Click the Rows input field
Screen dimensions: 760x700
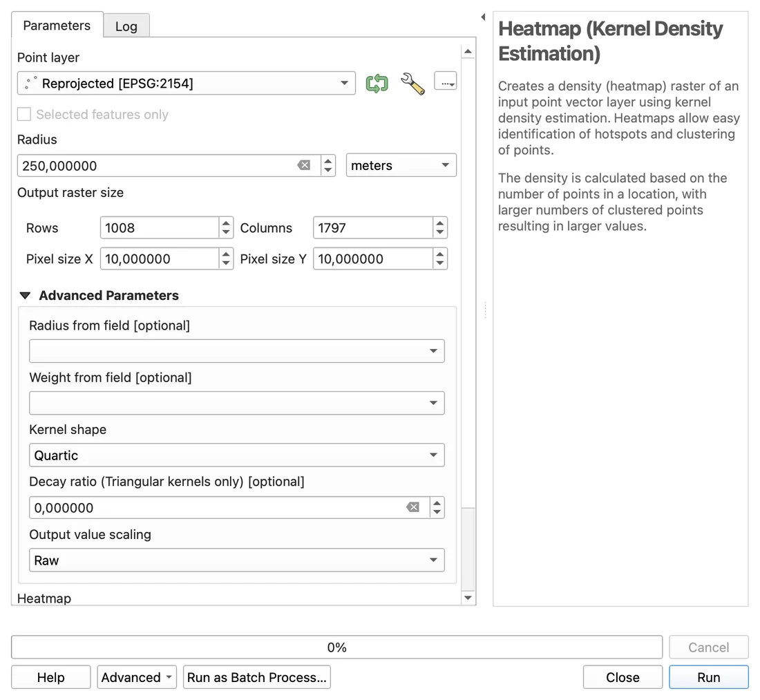click(x=160, y=228)
